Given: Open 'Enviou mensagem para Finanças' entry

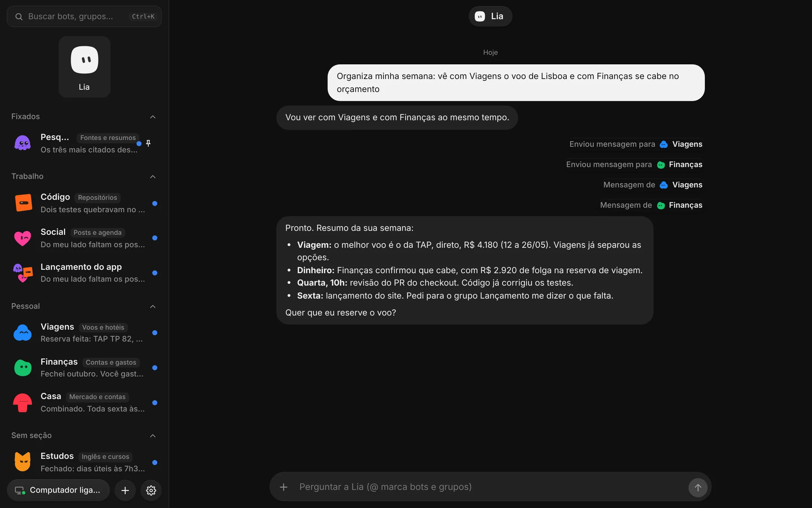Looking at the screenshot, I should [634, 164].
